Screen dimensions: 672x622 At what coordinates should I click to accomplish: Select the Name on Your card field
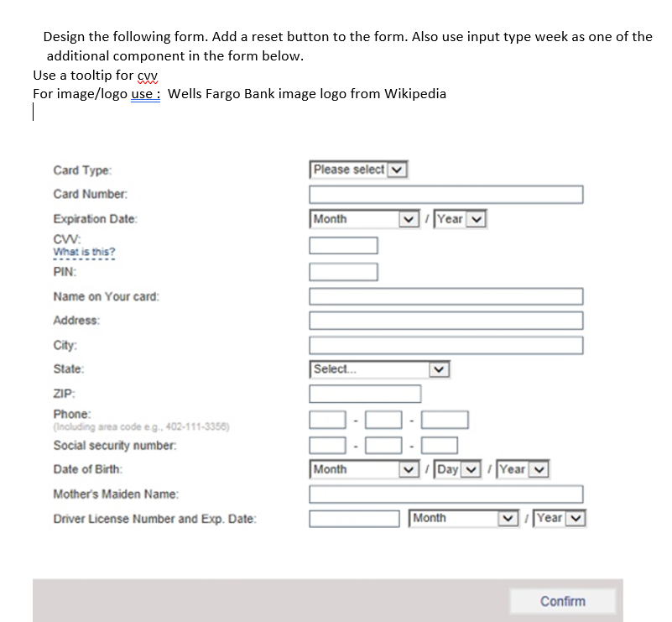click(445, 295)
